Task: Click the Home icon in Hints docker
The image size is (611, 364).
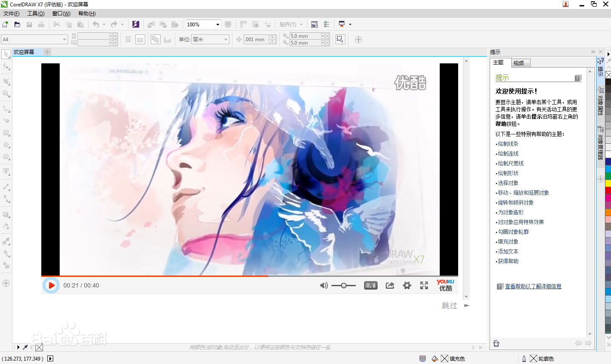Action: pos(496,344)
